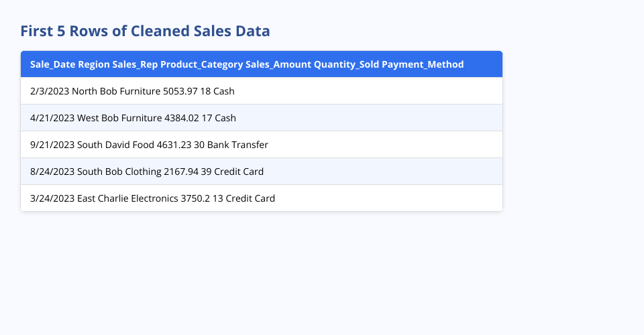Click the Sale_Date column header
Image resolution: width=644 pixels, height=335 pixels.
(x=52, y=64)
